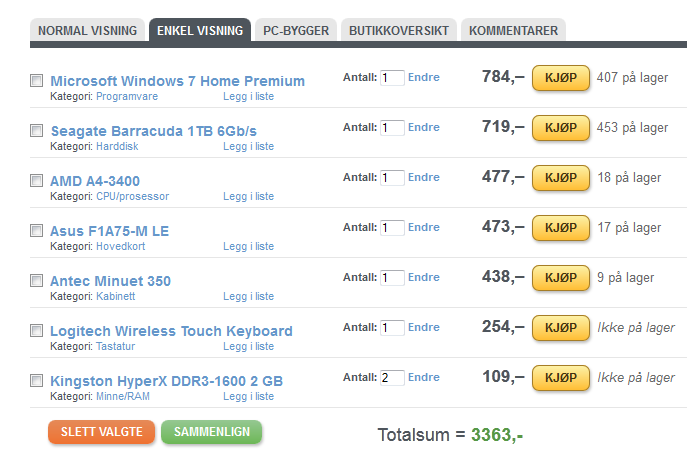Toggle the Antec Minuet 350 checkbox
The width and height of the screenshot is (687, 465).
coord(36,280)
